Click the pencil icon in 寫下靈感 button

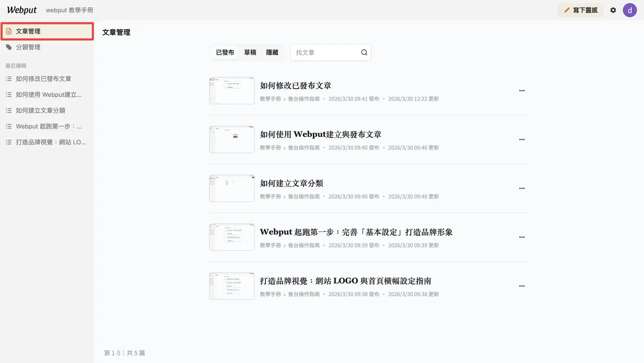coord(567,10)
